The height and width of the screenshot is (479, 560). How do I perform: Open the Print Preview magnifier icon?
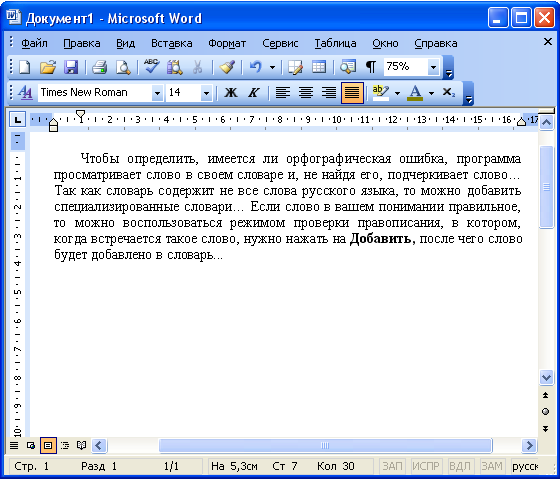click(123, 67)
